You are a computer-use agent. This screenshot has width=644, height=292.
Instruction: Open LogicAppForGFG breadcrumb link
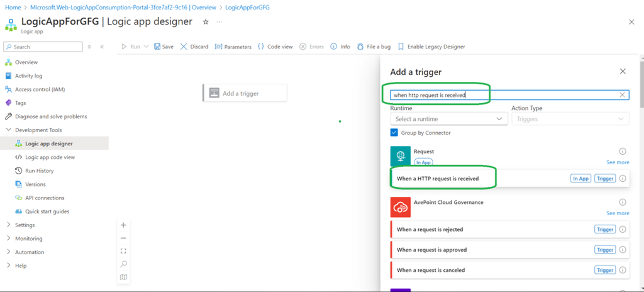248,8
